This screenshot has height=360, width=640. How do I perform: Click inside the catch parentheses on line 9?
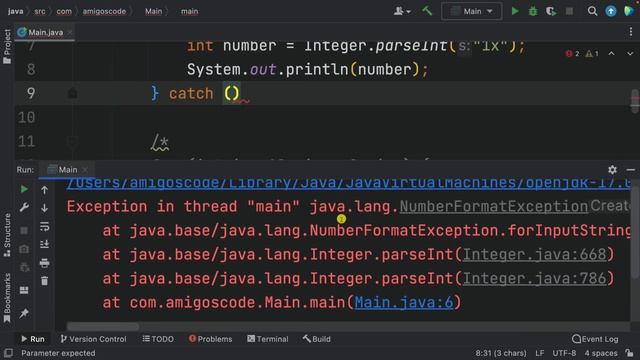pyautogui.click(x=232, y=93)
